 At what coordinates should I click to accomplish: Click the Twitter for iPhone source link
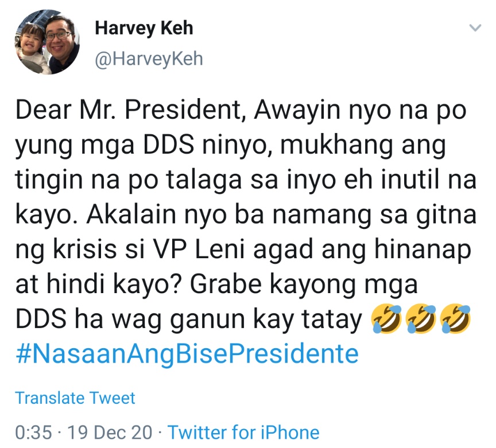243,431
